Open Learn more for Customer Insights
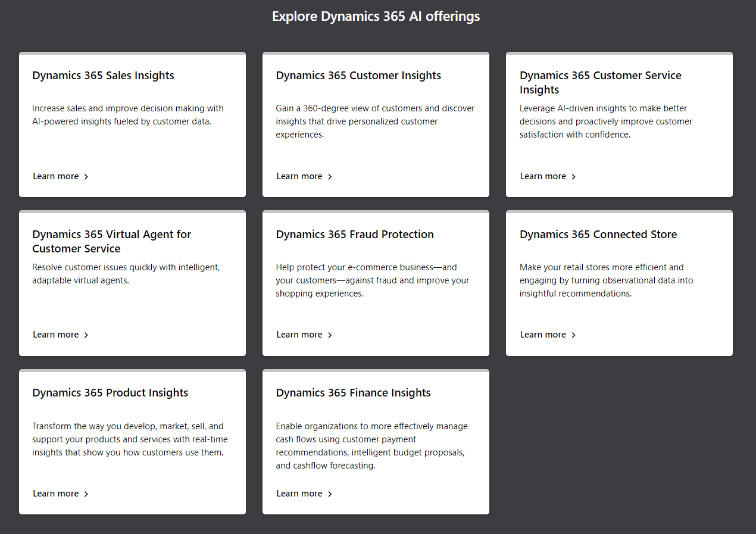 [x=299, y=176]
